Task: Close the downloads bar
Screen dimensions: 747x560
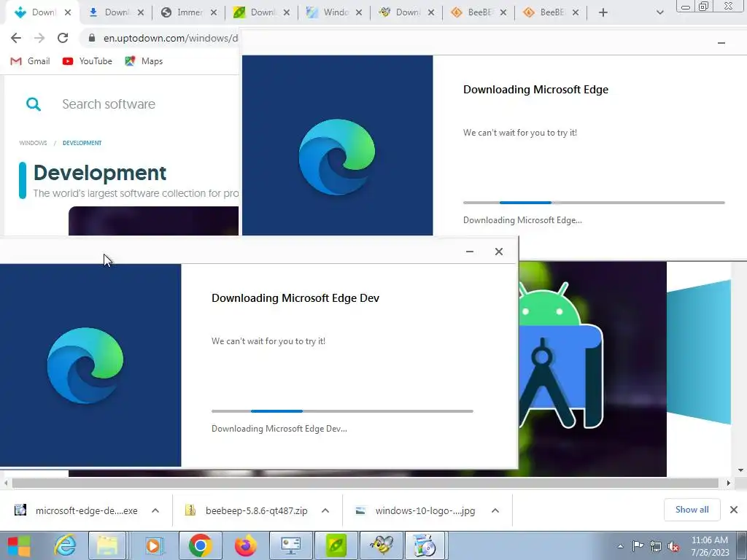Action: pyautogui.click(x=734, y=510)
